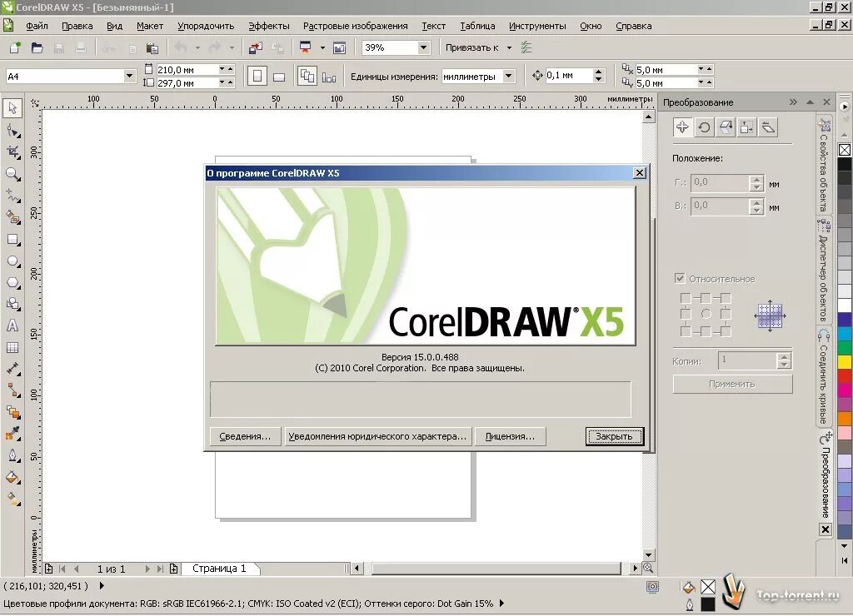Open the Свойства объекта docker tab
Screen dimensions: 853x616
824,166
